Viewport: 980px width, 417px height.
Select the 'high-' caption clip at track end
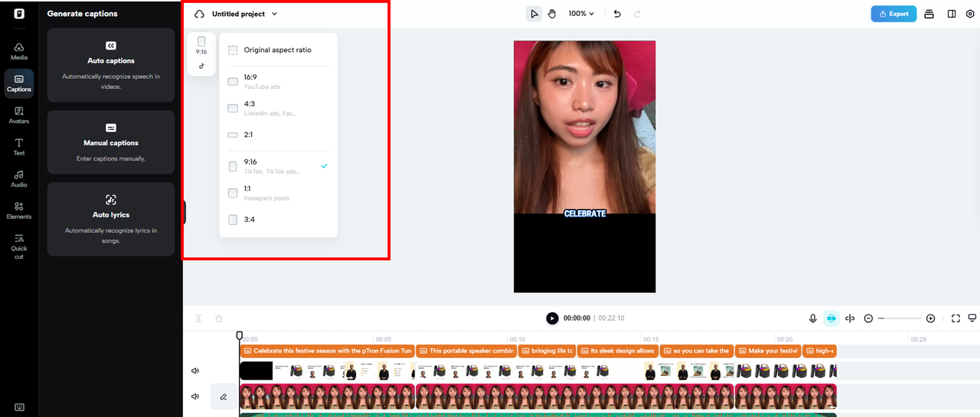pyautogui.click(x=819, y=351)
